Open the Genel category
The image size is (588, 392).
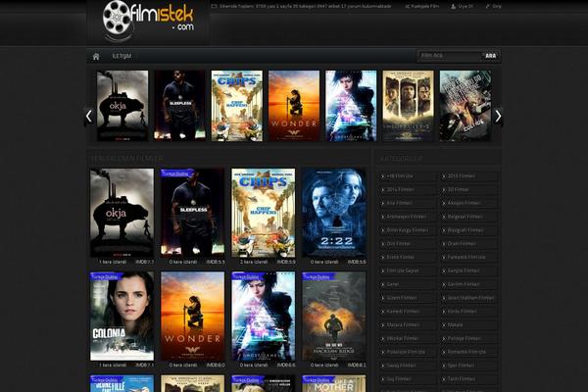(408, 284)
